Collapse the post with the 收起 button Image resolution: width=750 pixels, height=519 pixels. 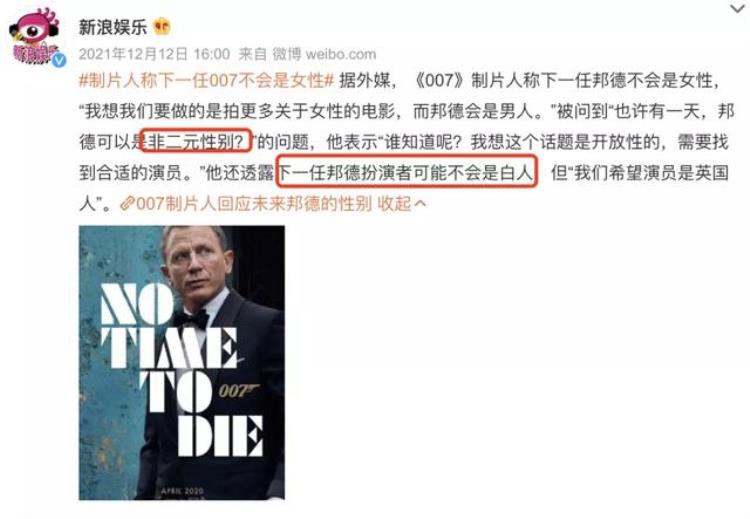point(394,204)
